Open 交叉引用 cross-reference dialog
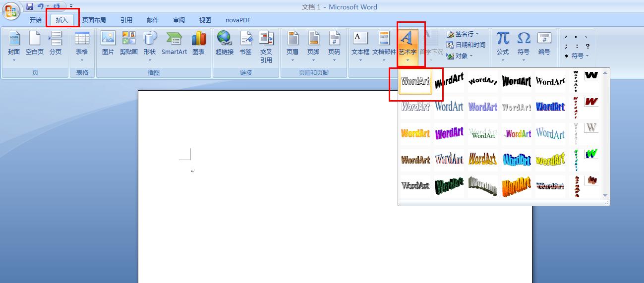644x283 pixels. (266, 47)
